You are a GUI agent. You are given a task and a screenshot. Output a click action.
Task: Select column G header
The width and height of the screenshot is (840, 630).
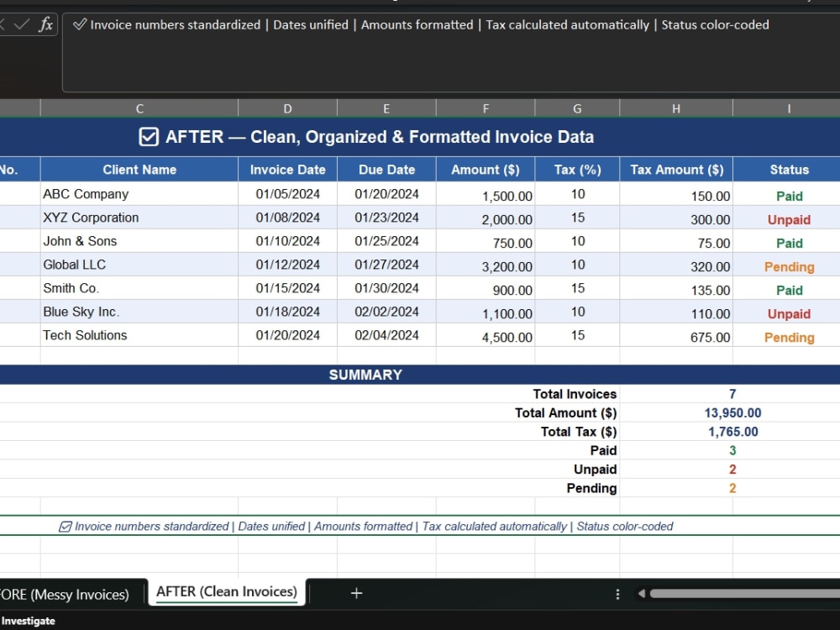(577, 108)
